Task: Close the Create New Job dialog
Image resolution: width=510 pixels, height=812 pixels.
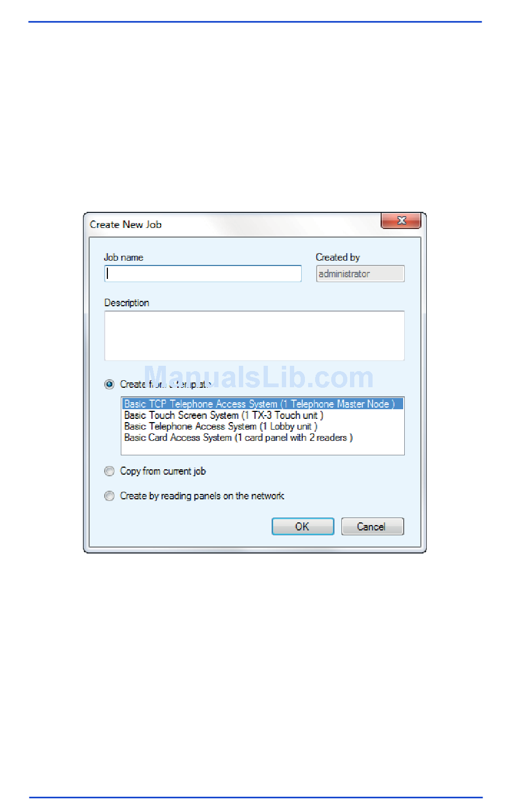Action: (x=401, y=220)
